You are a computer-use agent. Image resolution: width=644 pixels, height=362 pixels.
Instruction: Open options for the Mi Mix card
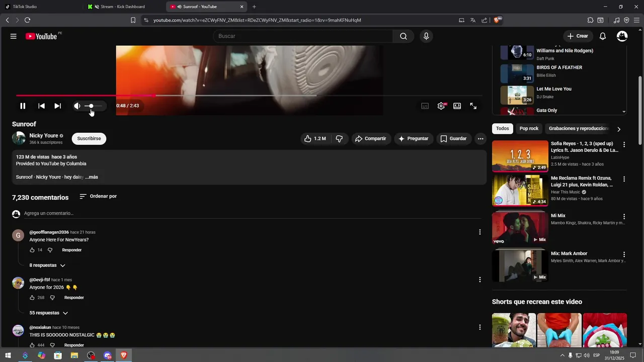(624, 217)
